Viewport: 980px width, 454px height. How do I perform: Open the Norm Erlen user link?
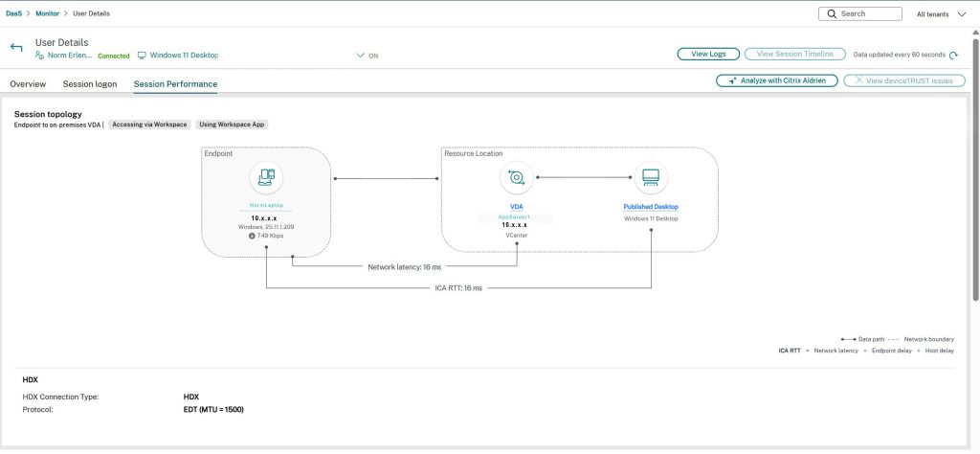(70, 56)
